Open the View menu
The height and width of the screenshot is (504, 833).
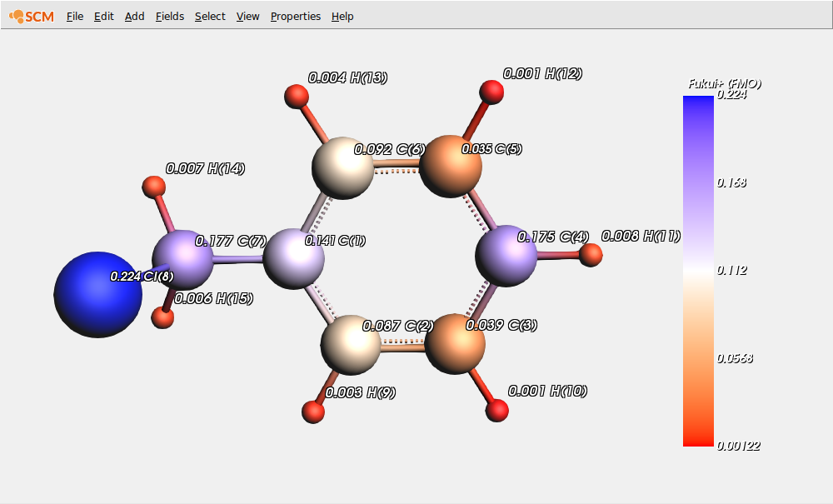[x=247, y=16]
